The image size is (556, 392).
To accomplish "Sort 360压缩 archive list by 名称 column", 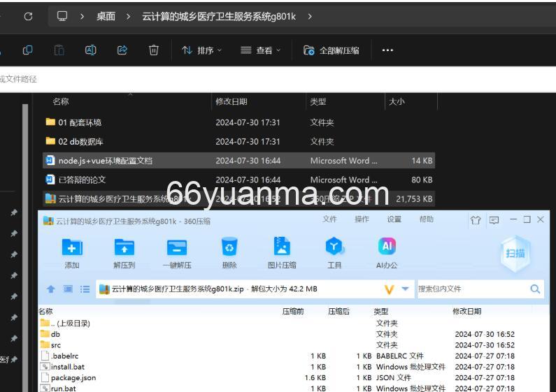I will (x=45, y=312).
